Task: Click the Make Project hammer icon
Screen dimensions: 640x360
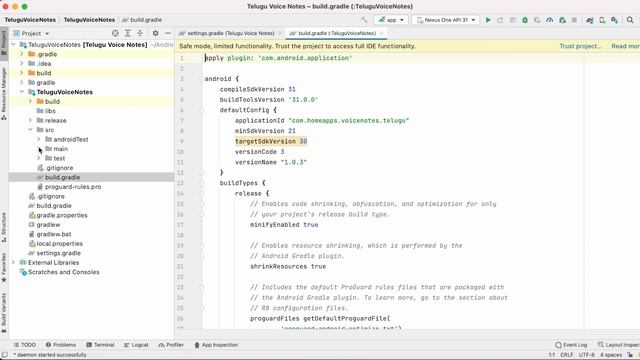Action: click(x=364, y=20)
